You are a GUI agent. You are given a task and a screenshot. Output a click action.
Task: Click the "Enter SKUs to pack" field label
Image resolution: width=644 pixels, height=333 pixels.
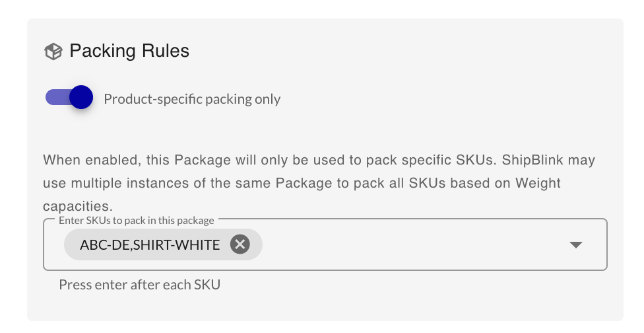coord(136,220)
